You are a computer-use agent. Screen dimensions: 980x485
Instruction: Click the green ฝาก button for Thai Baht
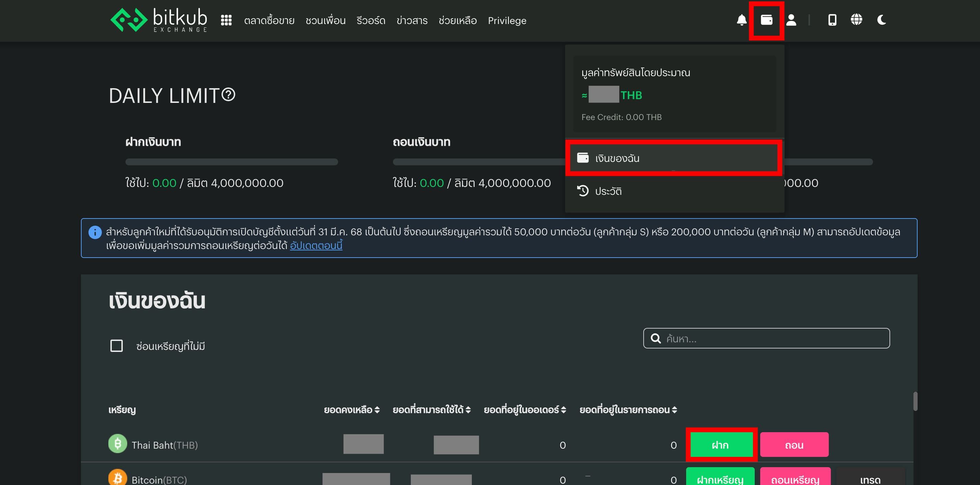point(721,444)
